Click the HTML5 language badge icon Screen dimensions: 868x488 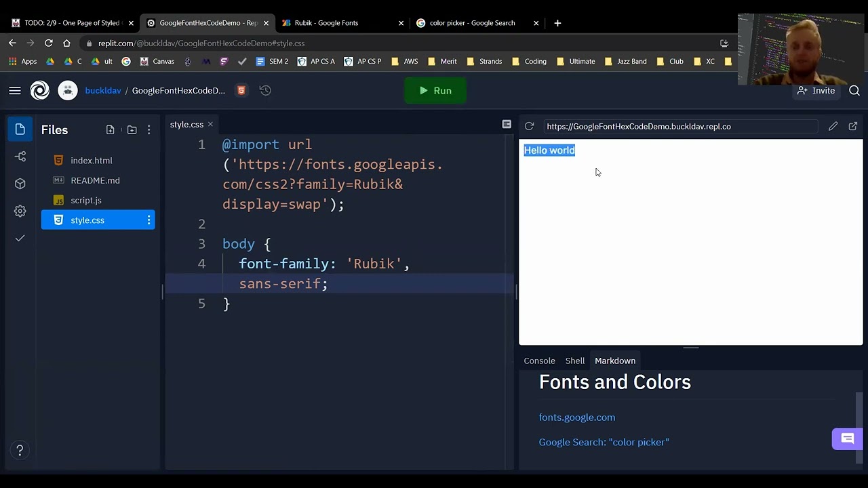[241, 90]
